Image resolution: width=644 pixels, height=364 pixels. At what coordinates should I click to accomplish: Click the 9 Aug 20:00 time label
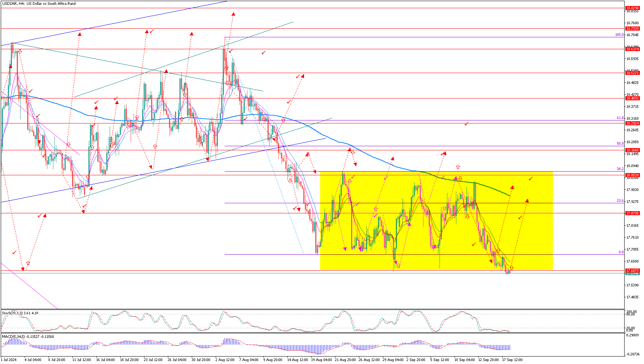coord(273,360)
